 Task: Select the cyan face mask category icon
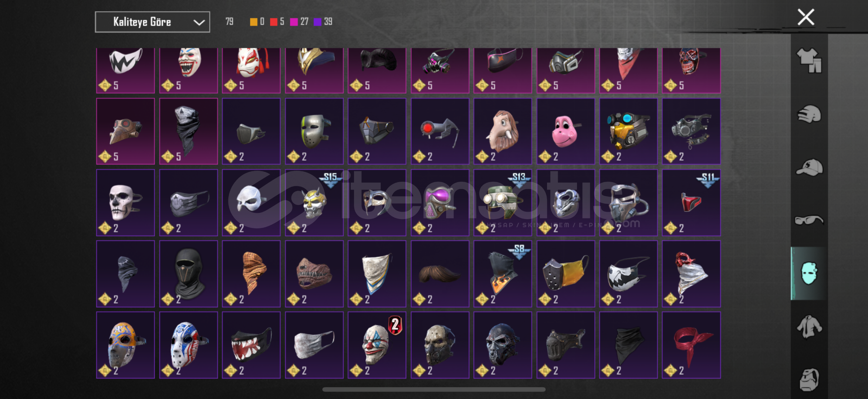tap(809, 273)
